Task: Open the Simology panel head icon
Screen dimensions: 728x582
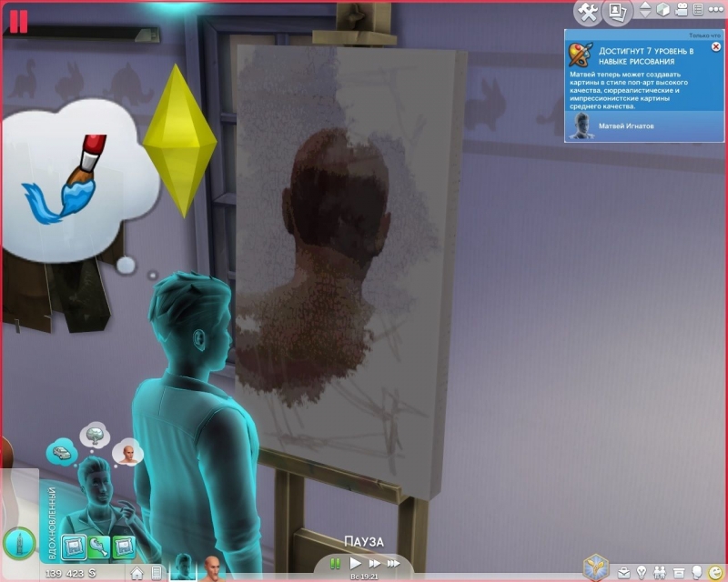Action: (697, 572)
